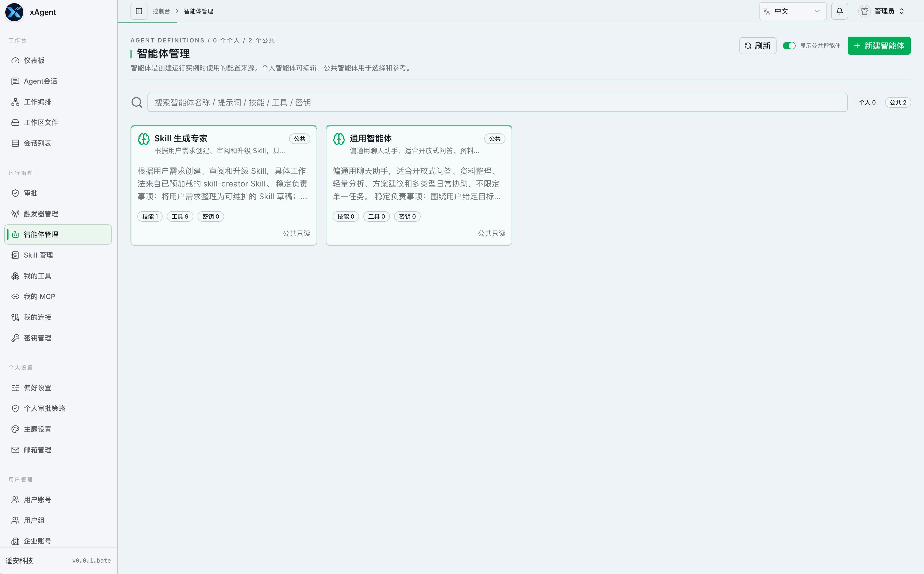Click the avatar 管 icon
Viewport: 924px width, 574px height.
click(x=864, y=11)
